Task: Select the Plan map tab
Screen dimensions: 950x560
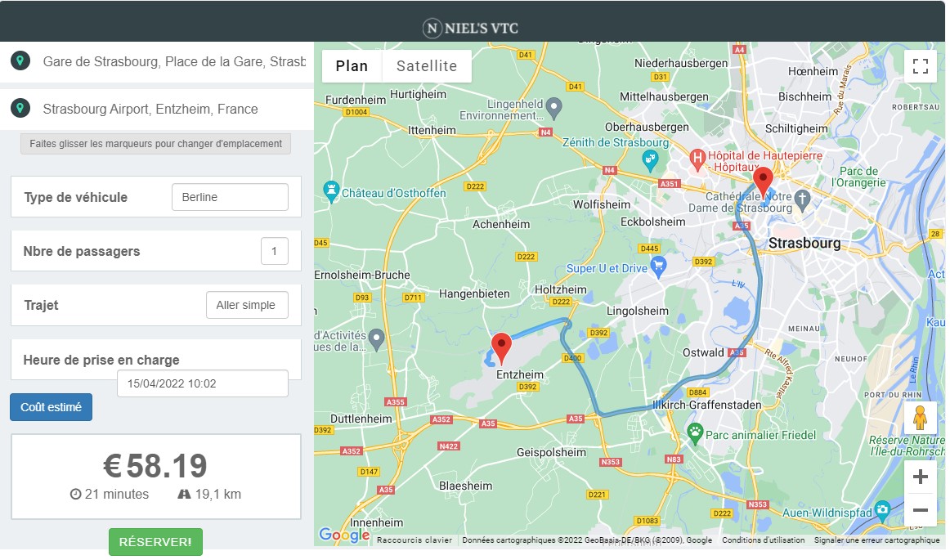Action: click(x=352, y=65)
